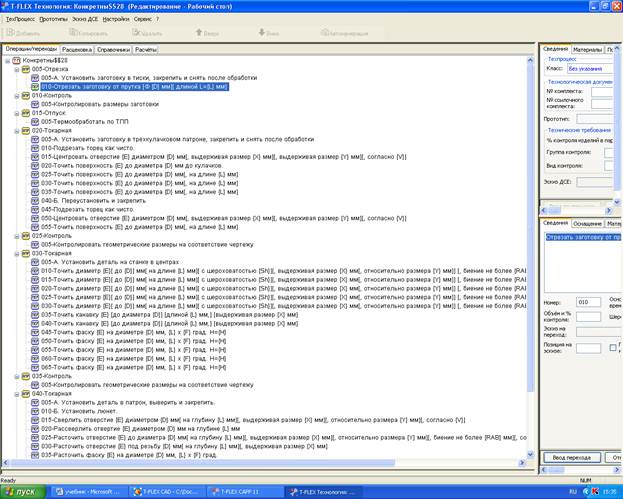This screenshot has height=499, width=623.
Task: Click the № комплекта input field
Action: click(602, 92)
